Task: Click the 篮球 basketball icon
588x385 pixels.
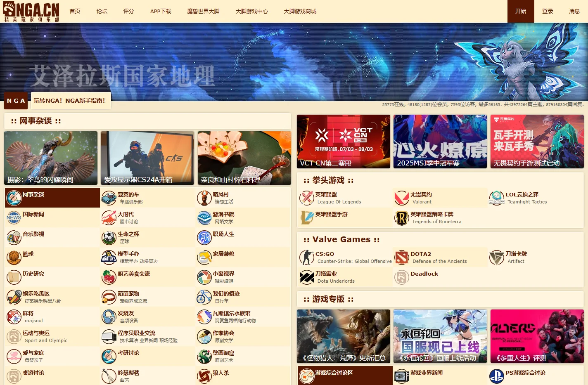Action: tap(14, 257)
